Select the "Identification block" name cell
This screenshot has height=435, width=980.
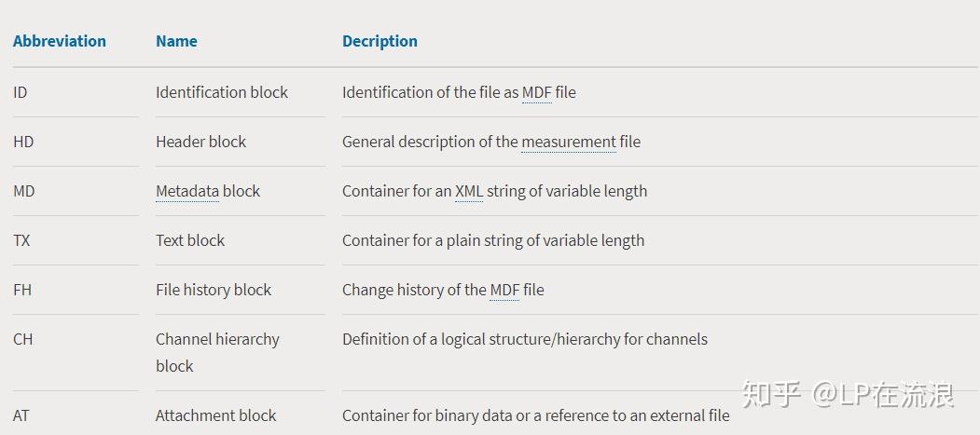coord(222,92)
